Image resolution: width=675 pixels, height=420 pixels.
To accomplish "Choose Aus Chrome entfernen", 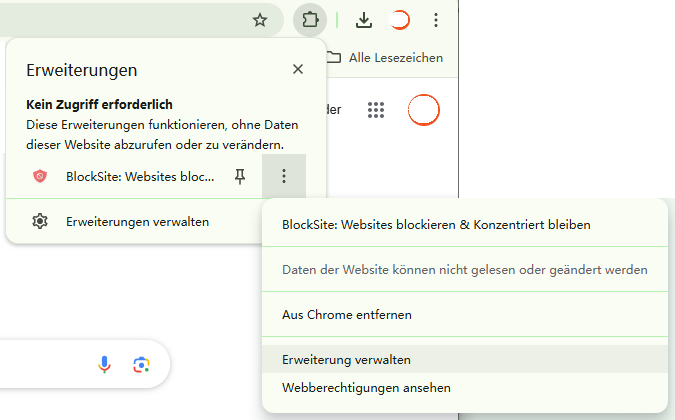I will pos(347,314).
